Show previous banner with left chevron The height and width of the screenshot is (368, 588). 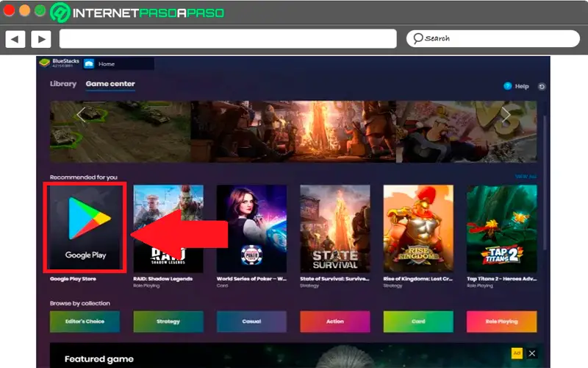click(x=81, y=115)
